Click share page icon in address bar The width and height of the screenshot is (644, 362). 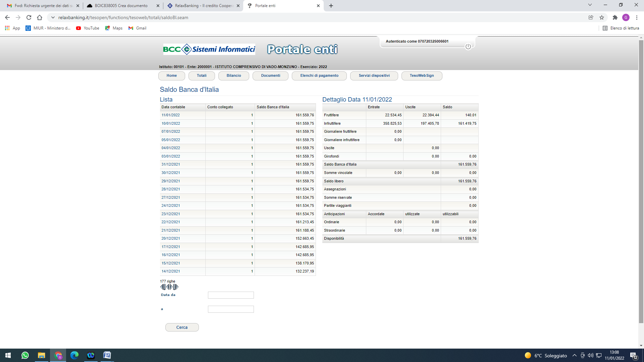(591, 17)
